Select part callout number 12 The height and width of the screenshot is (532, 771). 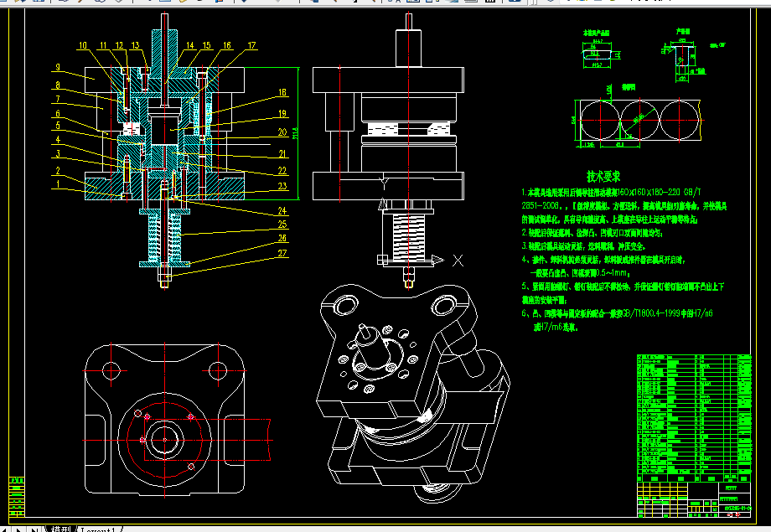click(120, 45)
